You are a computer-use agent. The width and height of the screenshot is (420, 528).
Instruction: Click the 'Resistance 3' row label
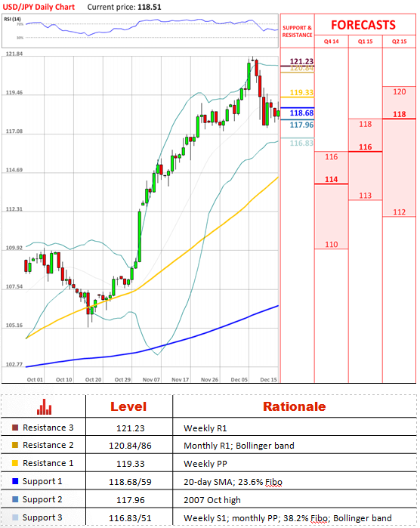(48, 428)
